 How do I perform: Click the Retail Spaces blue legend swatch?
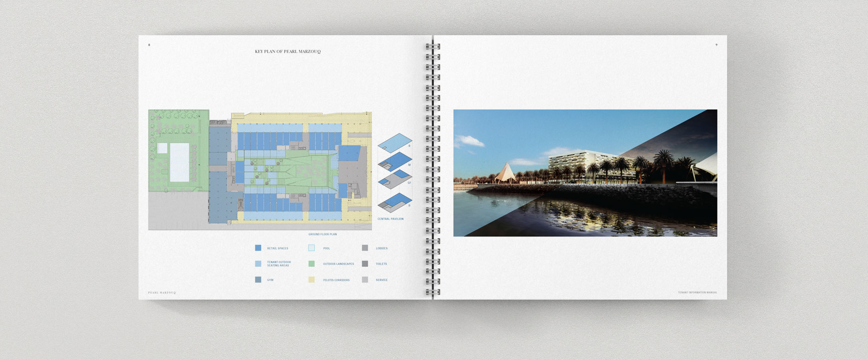[x=258, y=248]
